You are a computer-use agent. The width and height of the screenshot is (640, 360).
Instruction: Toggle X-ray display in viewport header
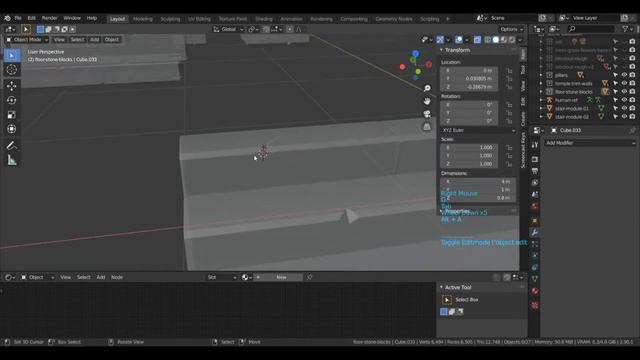pyautogui.click(x=477, y=40)
